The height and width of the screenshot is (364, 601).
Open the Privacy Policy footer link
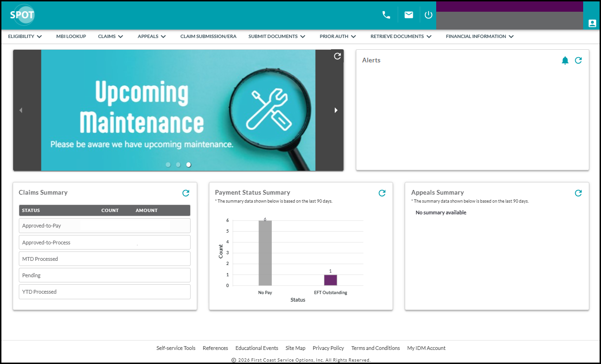pos(328,348)
